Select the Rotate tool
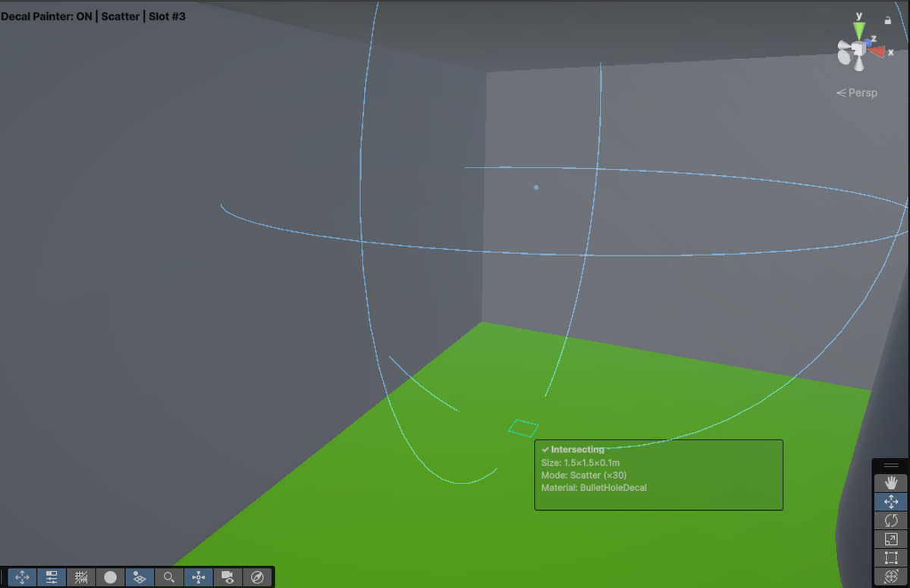Viewport: 910px width, 588px height. pos(891,521)
